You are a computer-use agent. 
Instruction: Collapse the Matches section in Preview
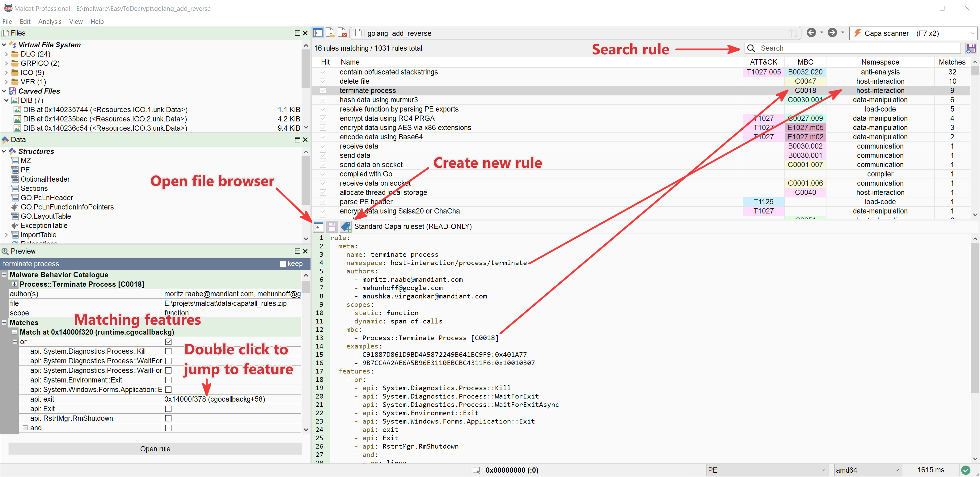(x=5, y=323)
